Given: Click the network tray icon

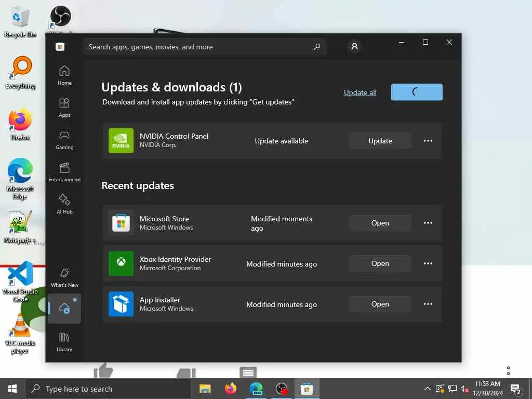Looking at the screenshot, I should click(x=453, y=389).
